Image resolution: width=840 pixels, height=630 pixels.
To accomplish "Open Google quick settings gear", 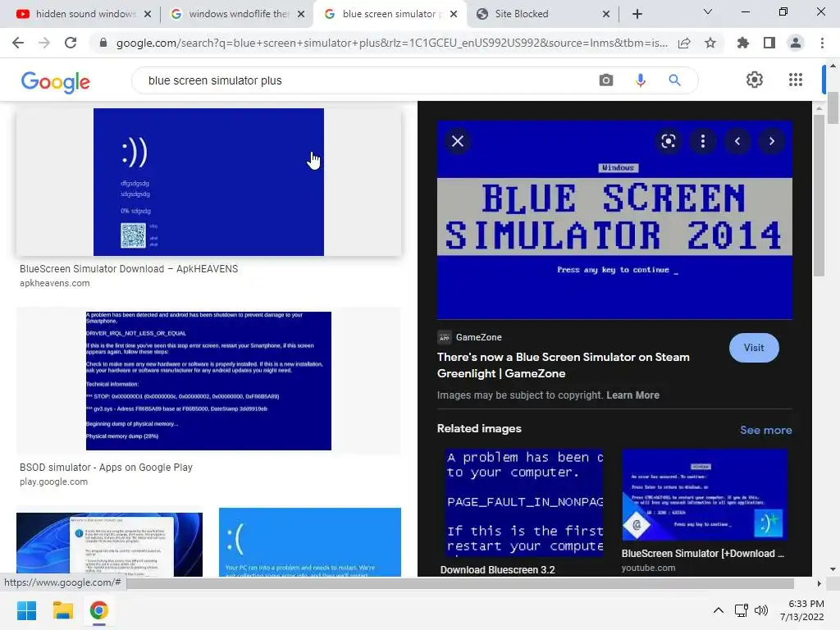I will [755, 80].
